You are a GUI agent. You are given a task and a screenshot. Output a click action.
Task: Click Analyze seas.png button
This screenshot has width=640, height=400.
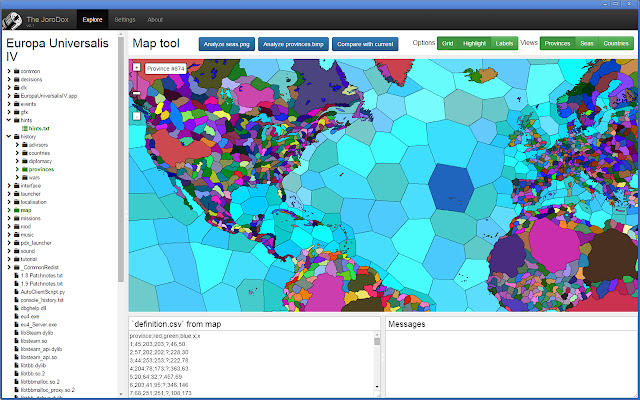coord(227,44)
